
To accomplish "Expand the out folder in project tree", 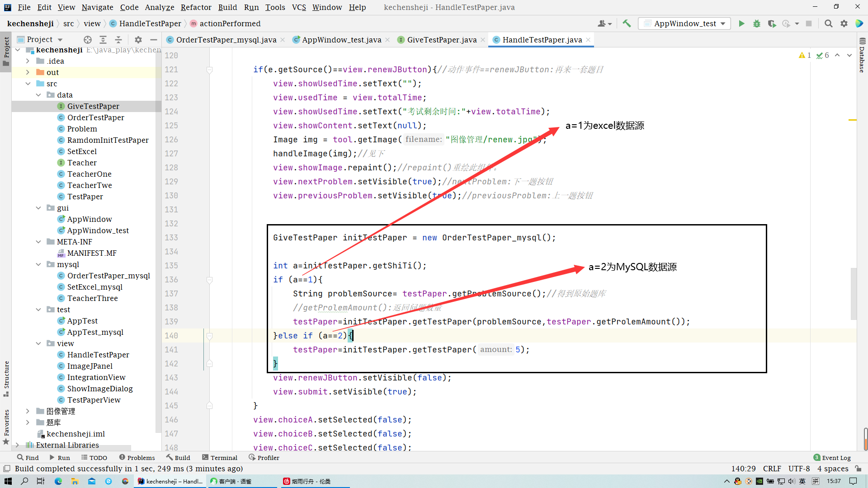I will tap(28, 72).
